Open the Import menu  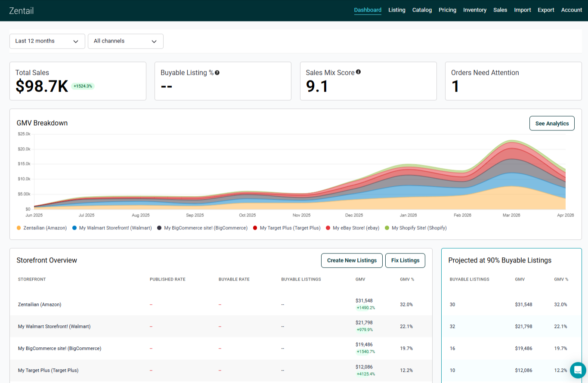(523, 10)
